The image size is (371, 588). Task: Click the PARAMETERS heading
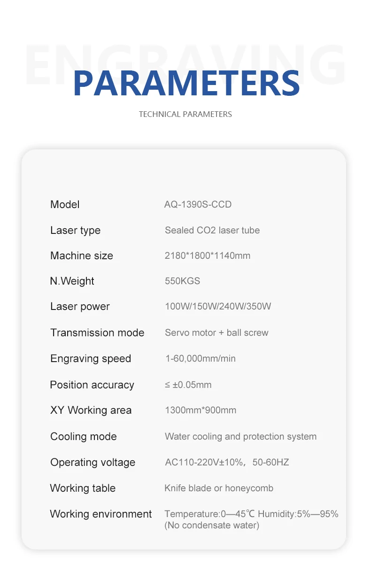pyautogui.click(x=186, y=84)
